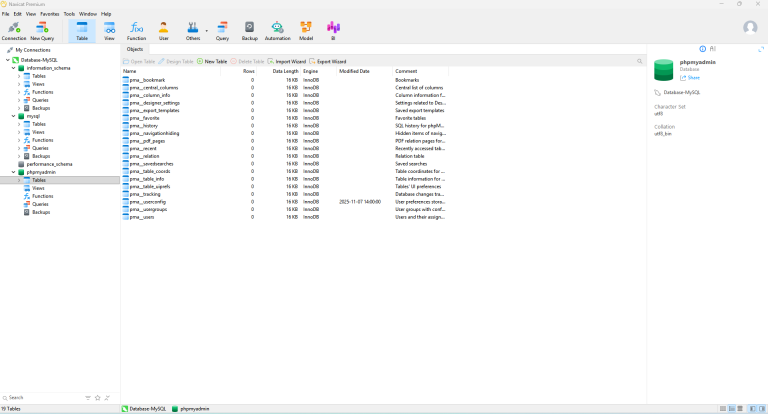Click the User toolbar icon
This screenshot has height=414, width=768.
click(x=163, y=30)
